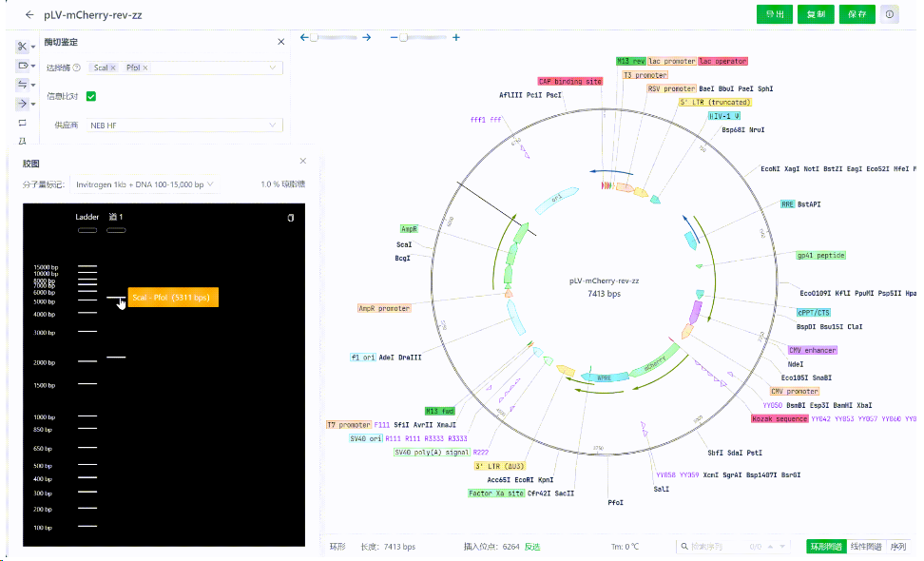The width and height of the screenshot is (924, 561).
Task: Open the Invitrogen ladder marker dropdown
Action: point(144,184)
